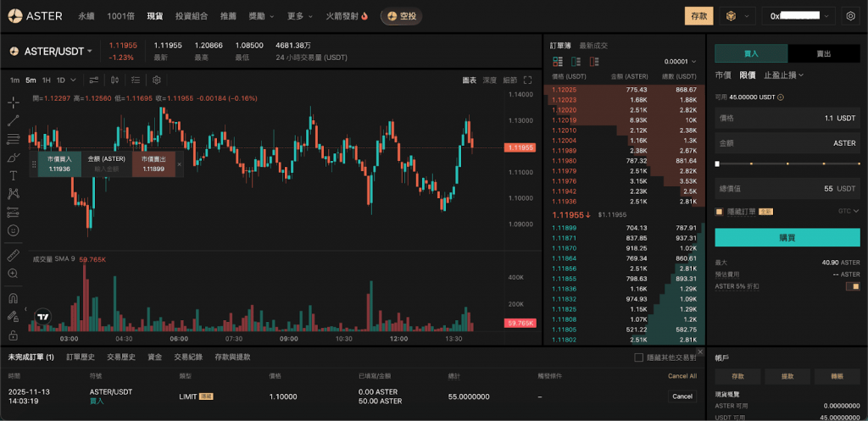Enable 隱藏其他交易對 checkbox

click(x=639, y=357)
